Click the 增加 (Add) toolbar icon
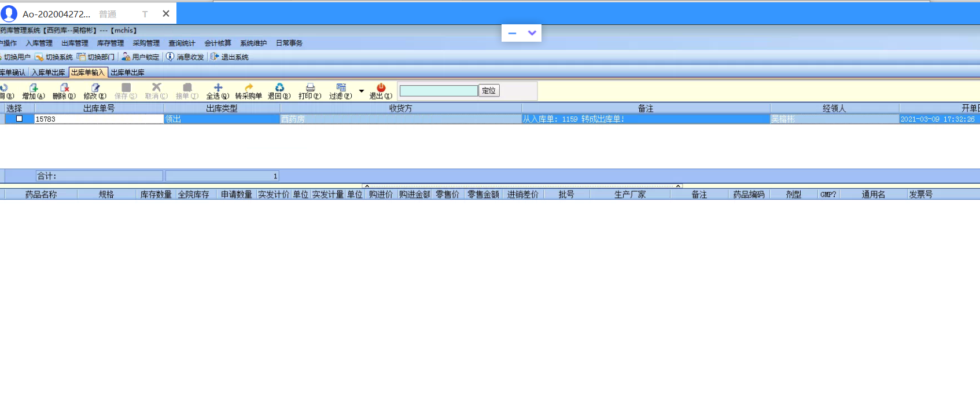Viewport: 980px width, 395px height. pyautogui.click(x=34, y=92)
